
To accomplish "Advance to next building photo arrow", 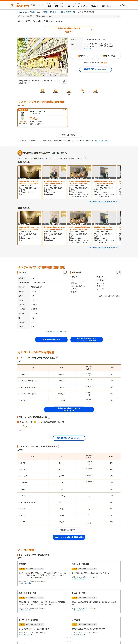I will coord(64,57).
